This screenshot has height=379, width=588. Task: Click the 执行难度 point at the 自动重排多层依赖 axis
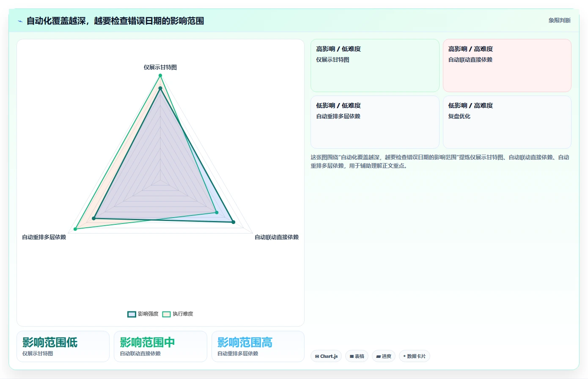pos(75,229)
